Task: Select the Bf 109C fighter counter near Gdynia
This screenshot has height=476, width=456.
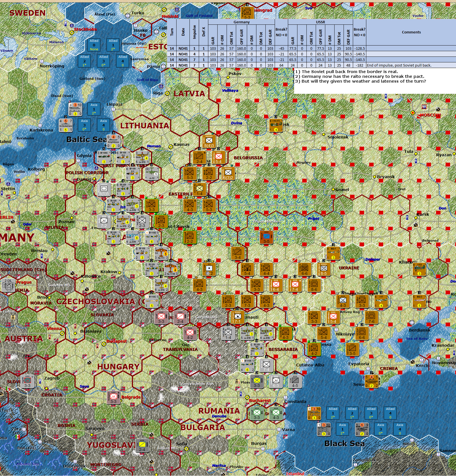Action: click(104, 157)
